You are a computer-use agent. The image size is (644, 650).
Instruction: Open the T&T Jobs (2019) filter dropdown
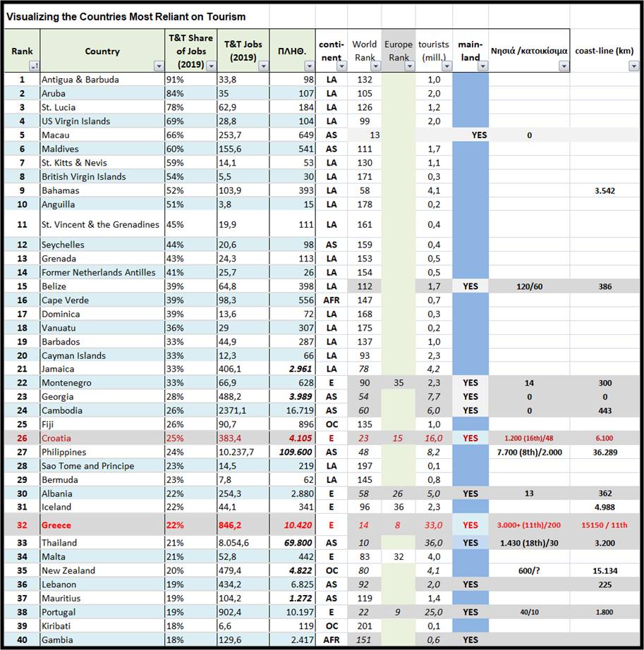[263, 66]
